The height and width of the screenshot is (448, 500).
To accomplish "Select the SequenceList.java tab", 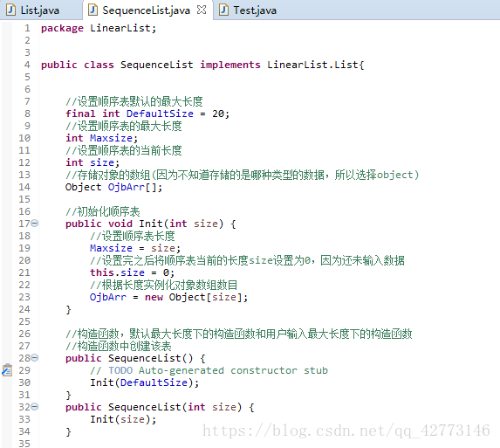I will (x=147, y=10).
